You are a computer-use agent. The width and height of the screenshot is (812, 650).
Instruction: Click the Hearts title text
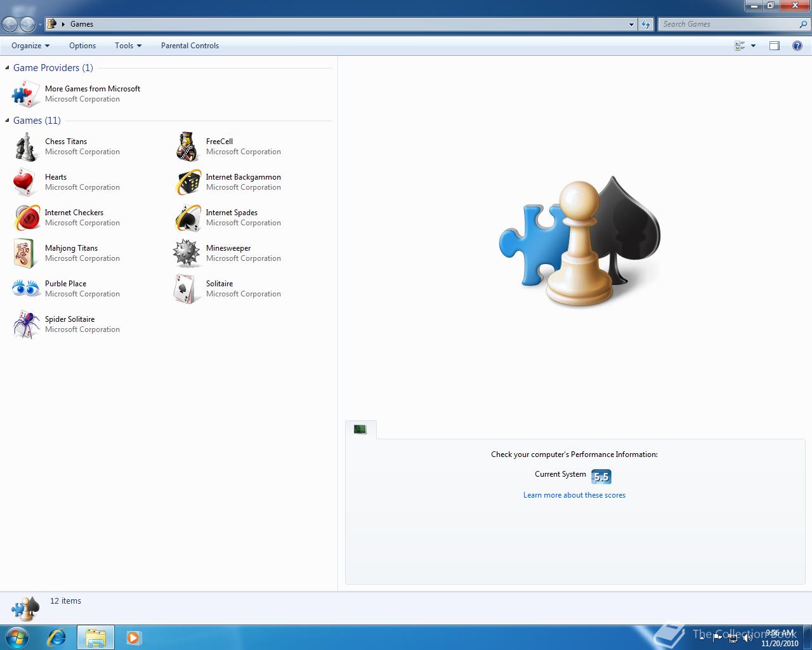56,177
